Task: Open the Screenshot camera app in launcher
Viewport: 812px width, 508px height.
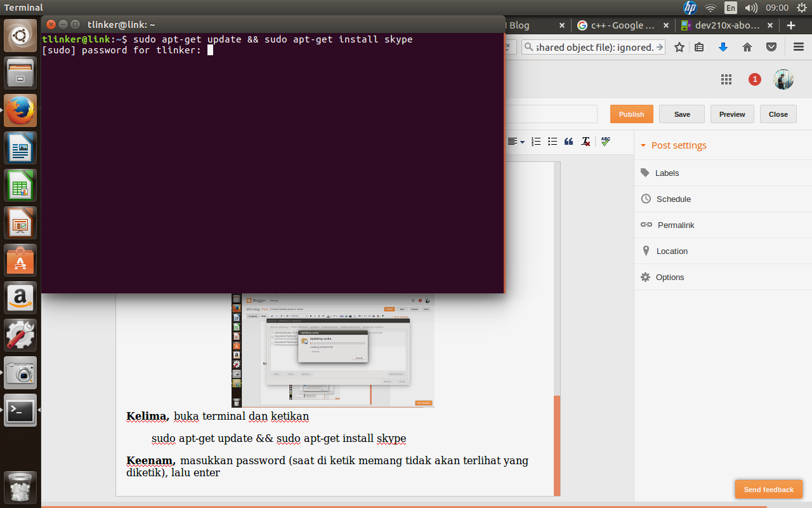Action: pos(20,373)
